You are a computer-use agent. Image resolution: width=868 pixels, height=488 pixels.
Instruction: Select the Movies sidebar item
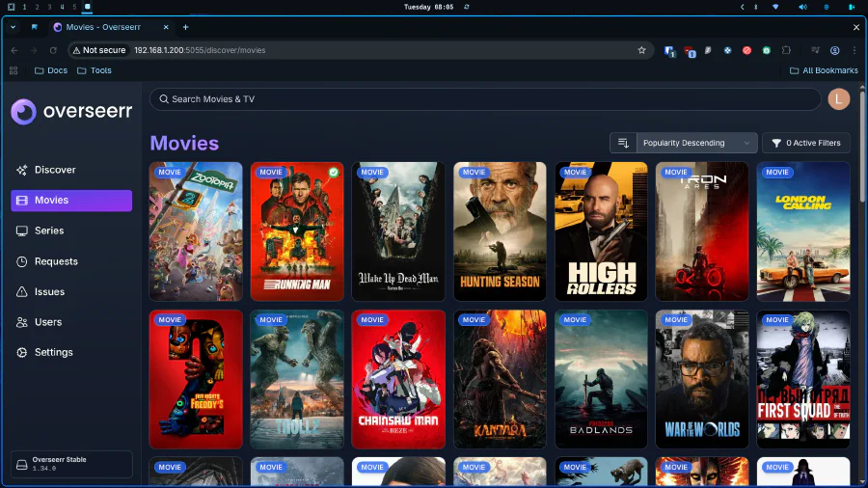point(70,201)
